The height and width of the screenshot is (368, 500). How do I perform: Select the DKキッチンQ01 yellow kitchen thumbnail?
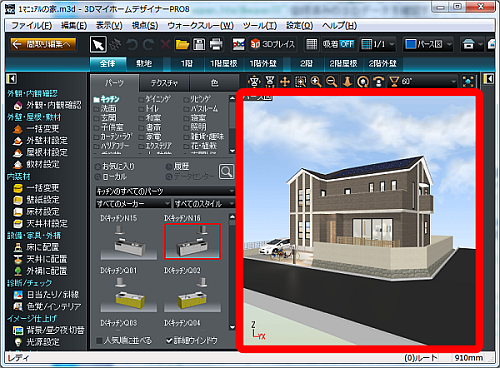click(129, 295)
